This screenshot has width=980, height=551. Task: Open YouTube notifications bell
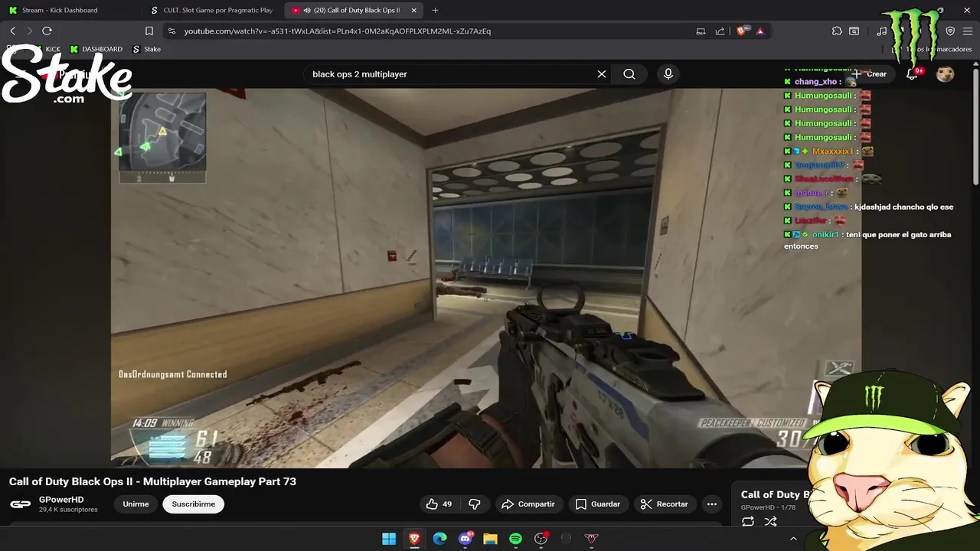coord(912,74)
